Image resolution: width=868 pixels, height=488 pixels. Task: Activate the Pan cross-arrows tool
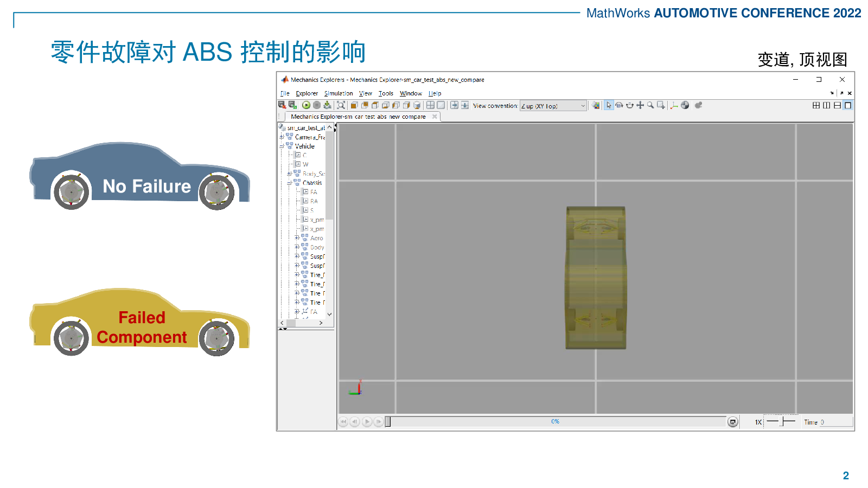point(640,105)
